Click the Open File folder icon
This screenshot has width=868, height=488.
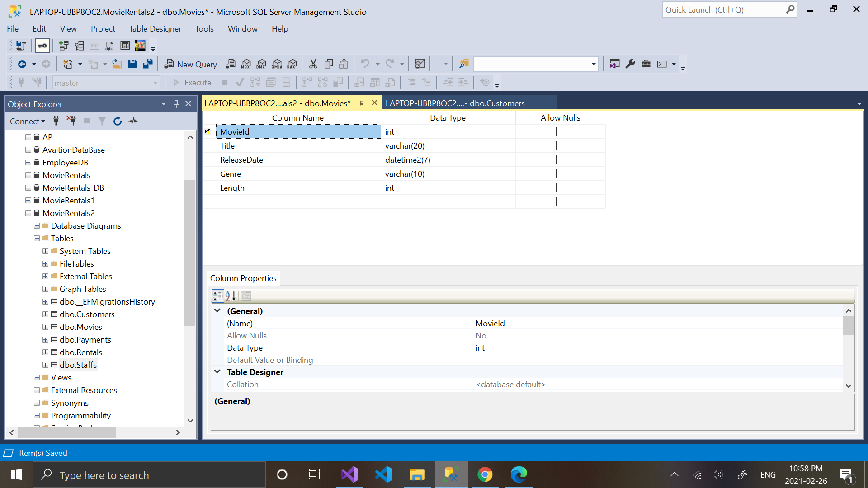click(x=117, y=64)
